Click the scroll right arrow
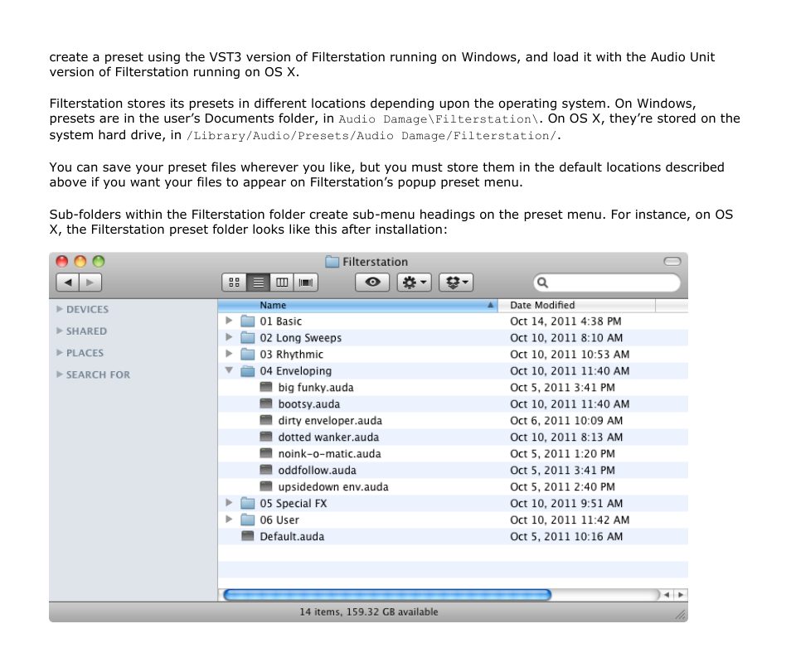Viewport: 791px width, 672px height. (681, 595)
